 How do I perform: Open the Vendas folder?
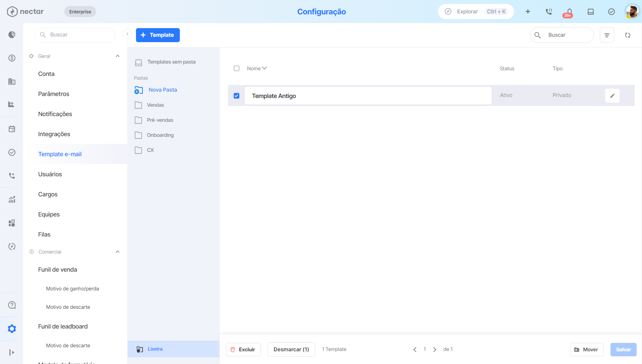pos(149,105)
